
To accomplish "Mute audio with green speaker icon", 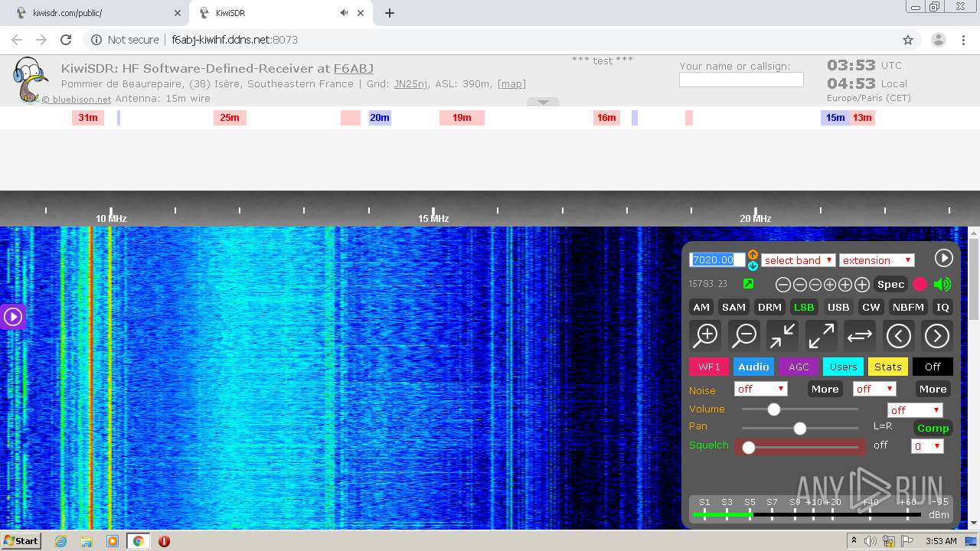I will pos(942,284).
